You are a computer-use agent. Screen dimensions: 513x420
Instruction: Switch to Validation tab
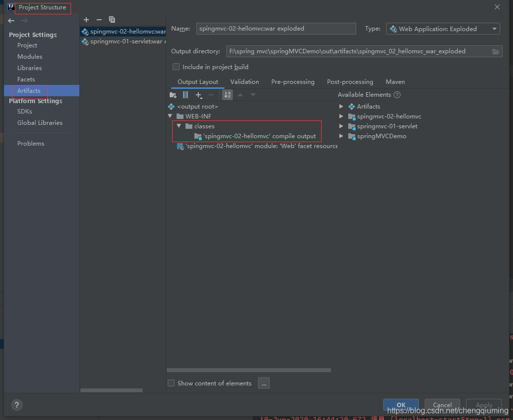[x=244, y=82]
